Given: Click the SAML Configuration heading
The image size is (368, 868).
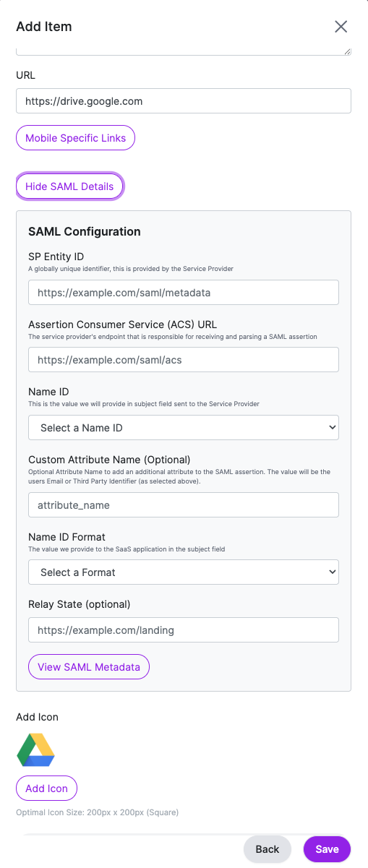Looking at the screenshot, I should (x=85, y=232).
